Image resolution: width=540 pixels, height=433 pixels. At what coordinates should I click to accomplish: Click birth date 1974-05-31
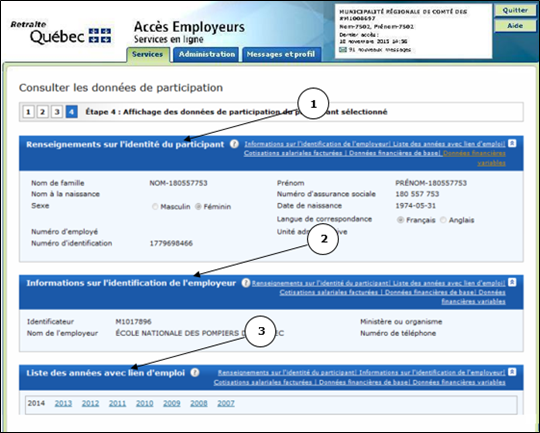point(415,206)
